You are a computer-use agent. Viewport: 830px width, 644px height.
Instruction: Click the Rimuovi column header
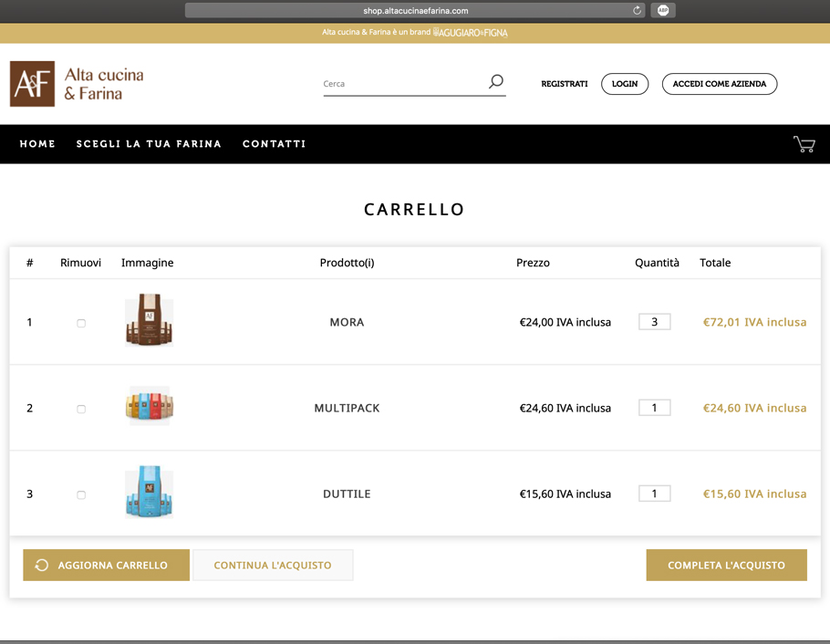(x=80, y=263)
